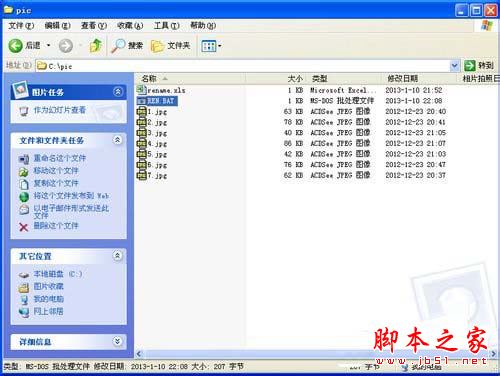Open the 收藏(A) menu
The image size is (500, 376).
coord(130,26)
